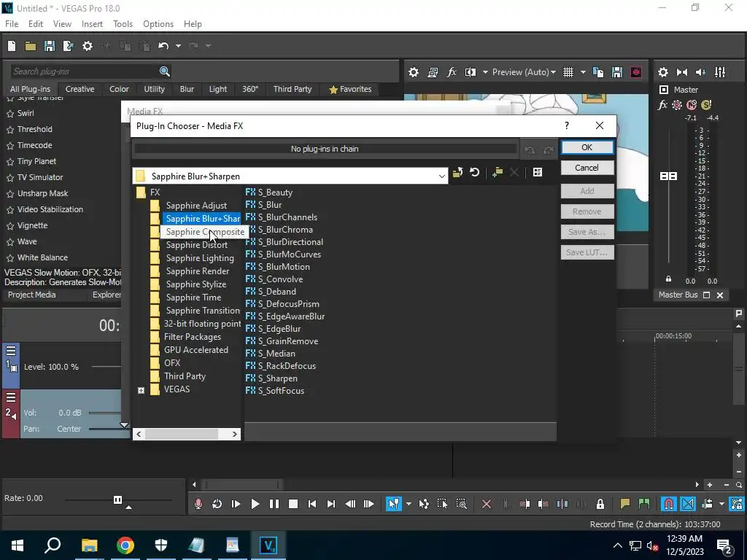Image resolution: width=747 pixels, height=560 pixels.
Task: Adjust the Rate playback slider
Action: (x=117, y=499)
